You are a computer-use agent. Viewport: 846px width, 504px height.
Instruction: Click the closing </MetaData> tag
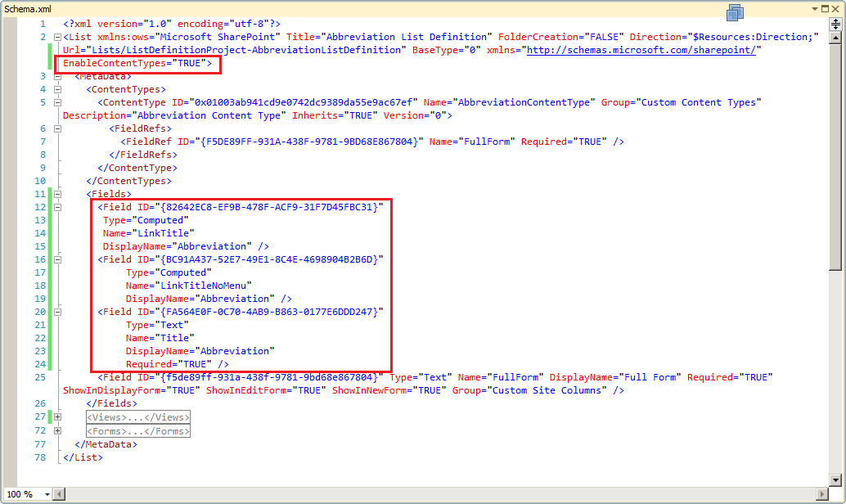[x=106, y=444]
